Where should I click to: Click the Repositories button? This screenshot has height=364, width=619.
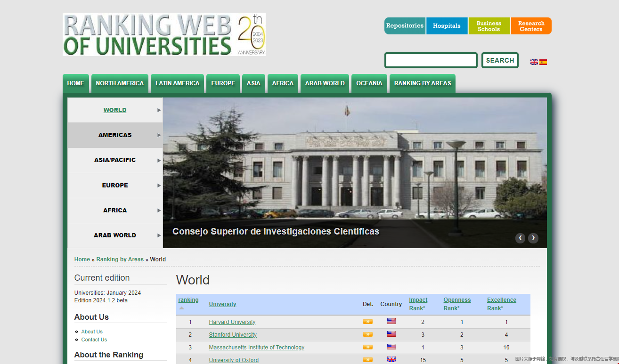[x=405, y=26]
